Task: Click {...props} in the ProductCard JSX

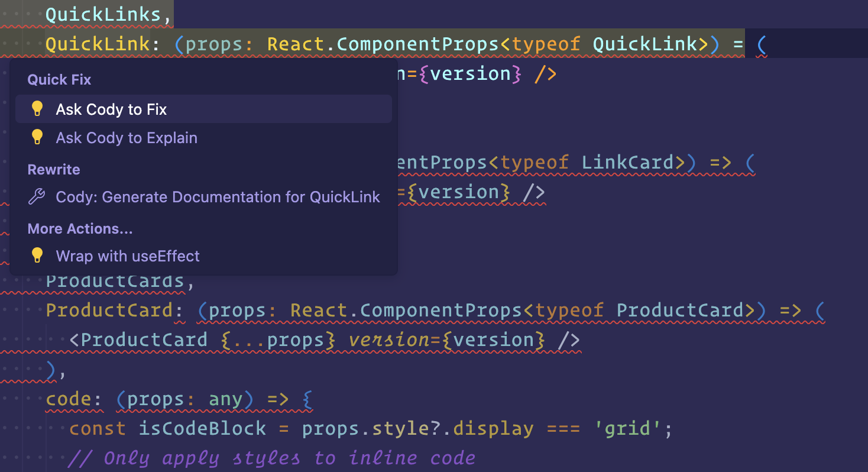Action: [x=278, y=340]
